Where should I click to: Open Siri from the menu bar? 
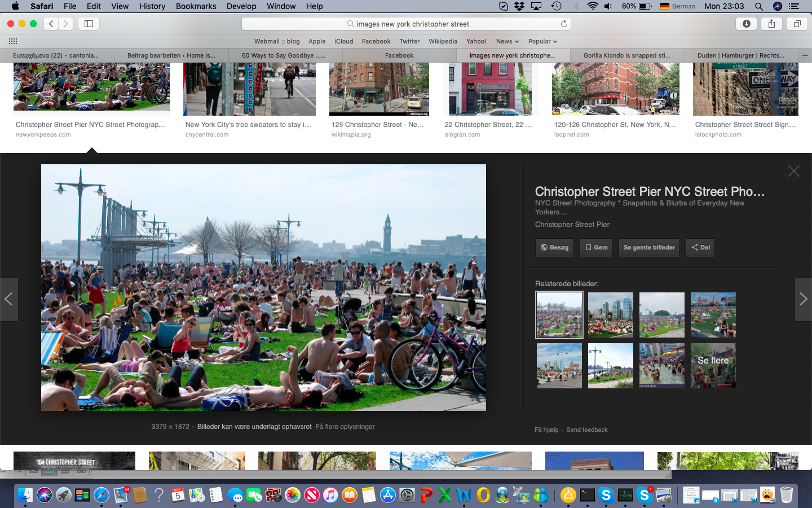coord(777,6)
